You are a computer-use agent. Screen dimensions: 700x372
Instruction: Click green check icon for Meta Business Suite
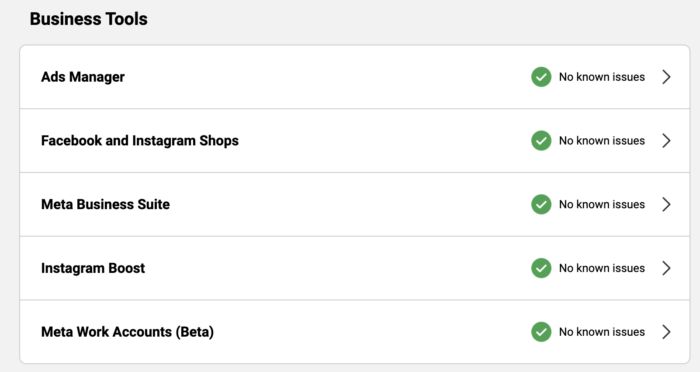[541, 205]
